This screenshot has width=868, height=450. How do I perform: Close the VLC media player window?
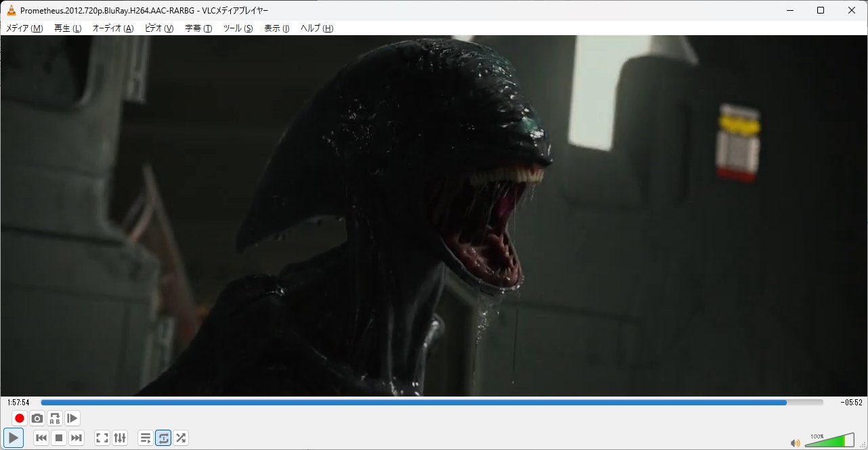pyautogui.click(x=852, y=10)
